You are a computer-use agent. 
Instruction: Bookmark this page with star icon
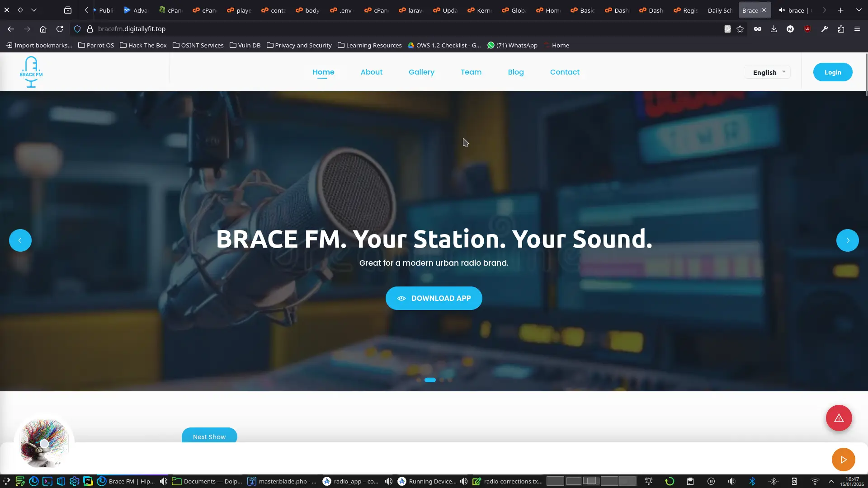[x=740, y=29]
